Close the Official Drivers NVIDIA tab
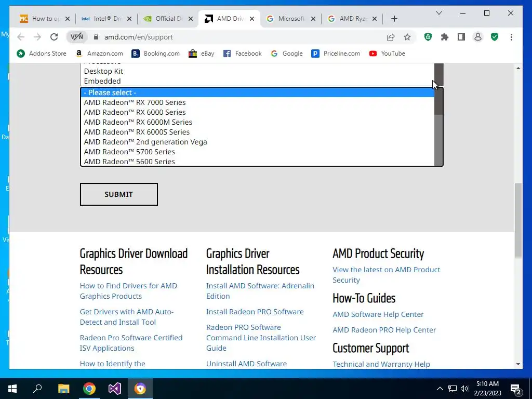The height and width of the screenshot is (399, 532). click(191, 19)
